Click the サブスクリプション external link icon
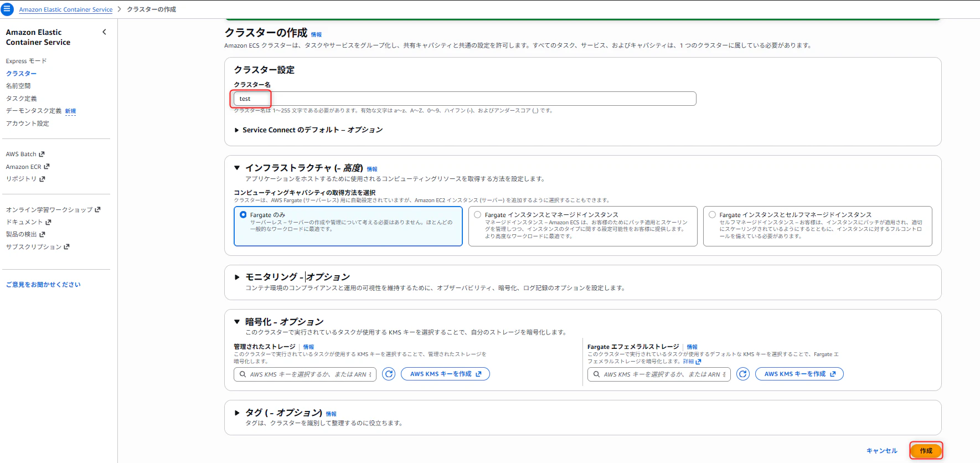Image resolution: width=980 pixels, height=463 pixels. tap(66, 246)
